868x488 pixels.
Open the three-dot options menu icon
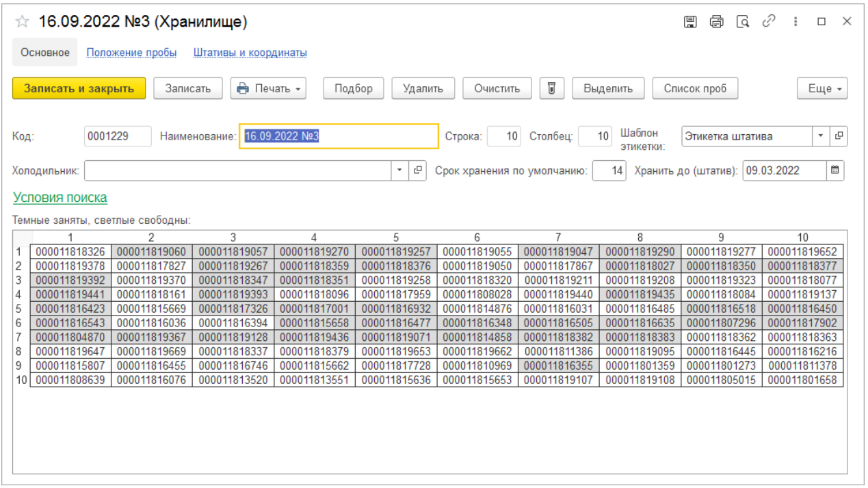[x=795, y=22]
